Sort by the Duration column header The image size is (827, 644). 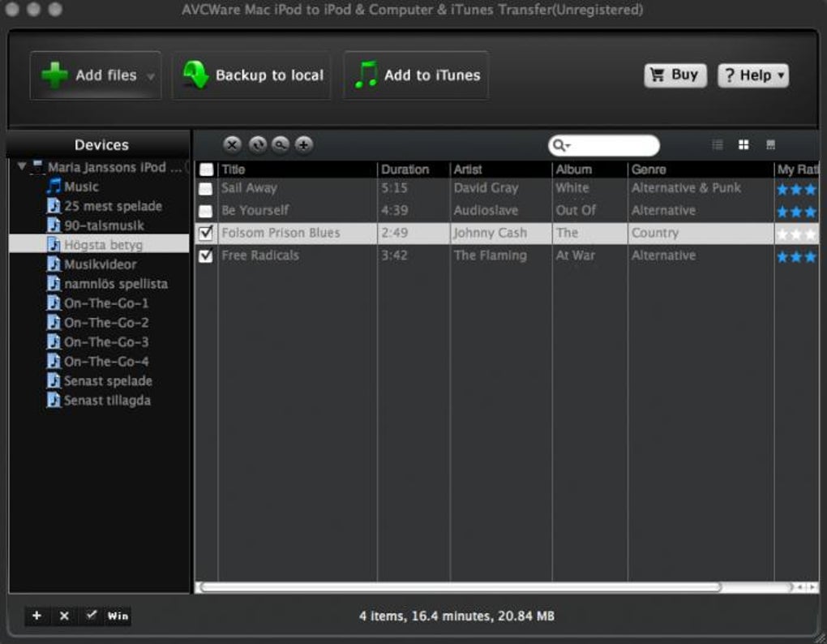click(x=413, y=170)
